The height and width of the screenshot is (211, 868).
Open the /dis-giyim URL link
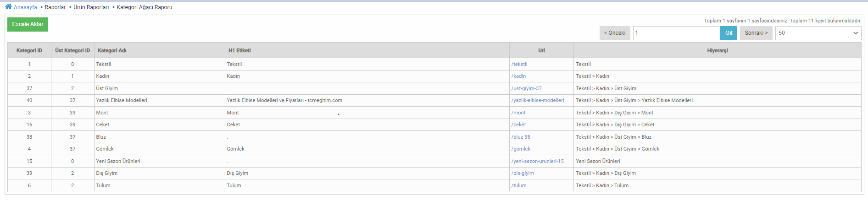(523, 173)
